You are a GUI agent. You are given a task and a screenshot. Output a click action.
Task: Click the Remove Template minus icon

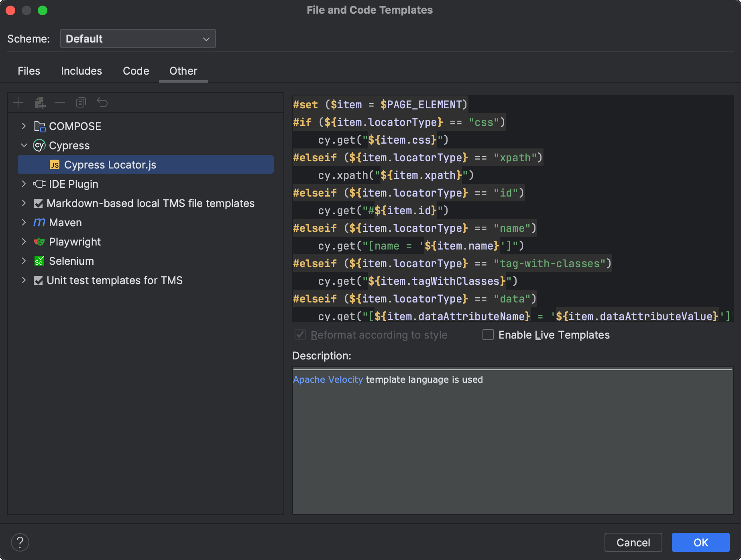coord(60,103)
